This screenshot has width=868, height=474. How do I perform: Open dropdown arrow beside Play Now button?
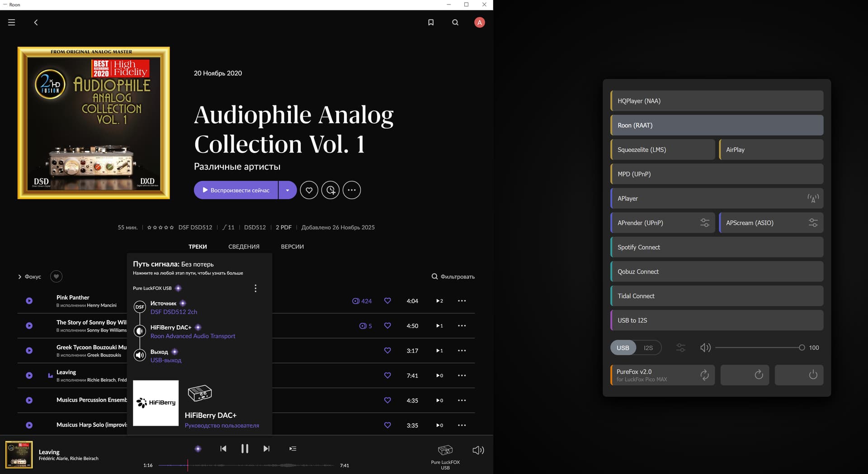point(288,190)
